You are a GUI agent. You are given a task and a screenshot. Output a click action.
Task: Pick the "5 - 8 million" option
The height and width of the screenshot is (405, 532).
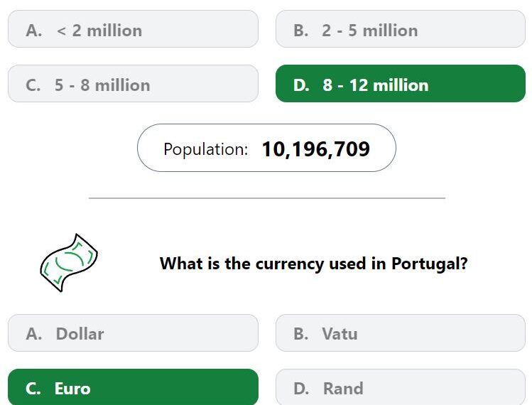(133, 84)
